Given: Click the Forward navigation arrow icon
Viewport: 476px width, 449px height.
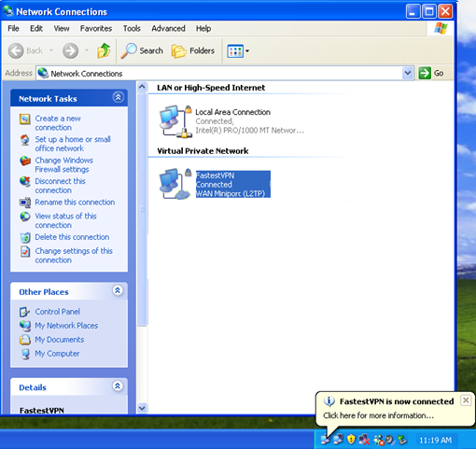Looking at the screenshot, I should (x=71, y=50).
